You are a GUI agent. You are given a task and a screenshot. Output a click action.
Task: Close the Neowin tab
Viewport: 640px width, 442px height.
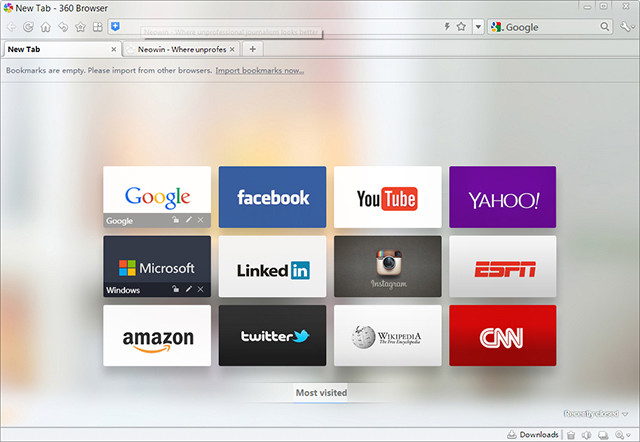(x=232, y=49)
